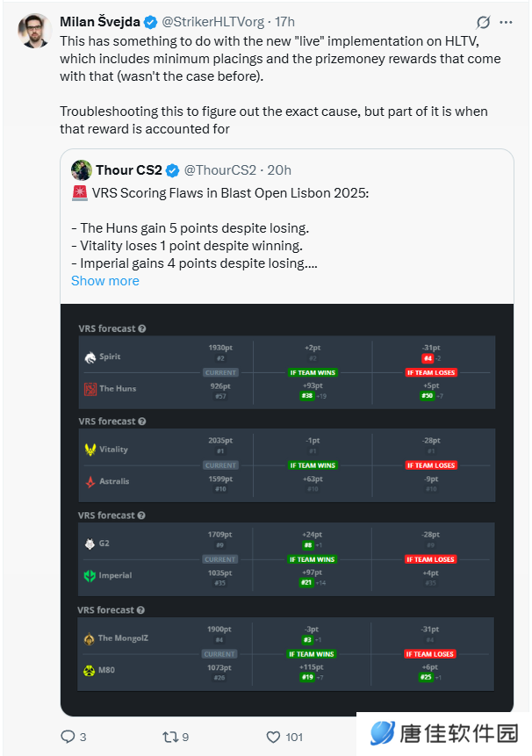Click Thour CS2's verified badge
532x756 pixels.
173,170
